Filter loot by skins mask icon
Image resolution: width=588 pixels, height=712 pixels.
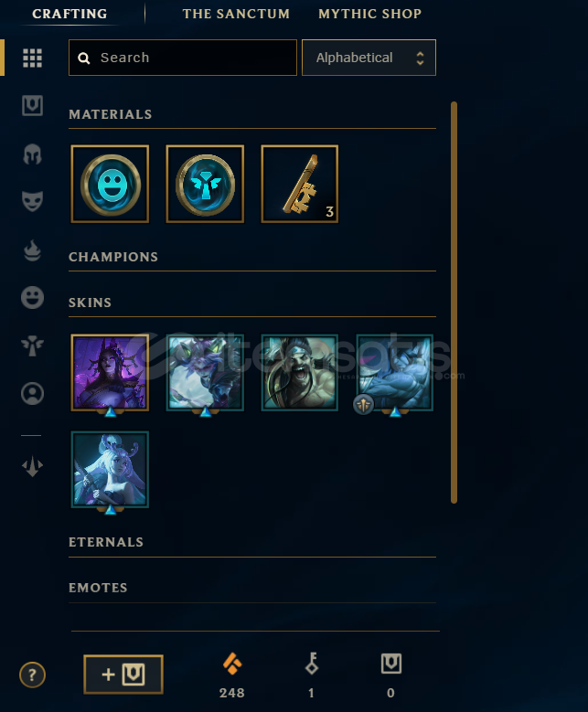[32, 201]
